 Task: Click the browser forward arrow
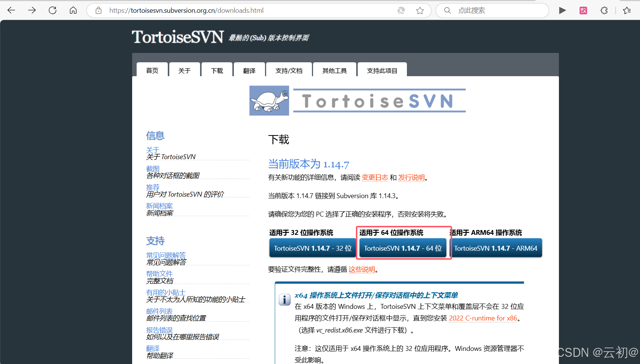pos(32,10)
